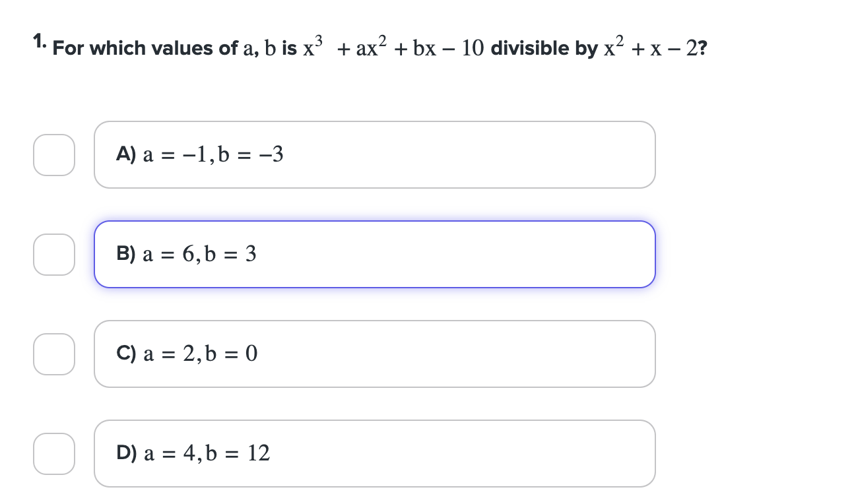This screenshot has height=504, width=854.
Task: Choose the highlighted answer B) a = 6, b = 3
Action: click(x=374, y=254)
